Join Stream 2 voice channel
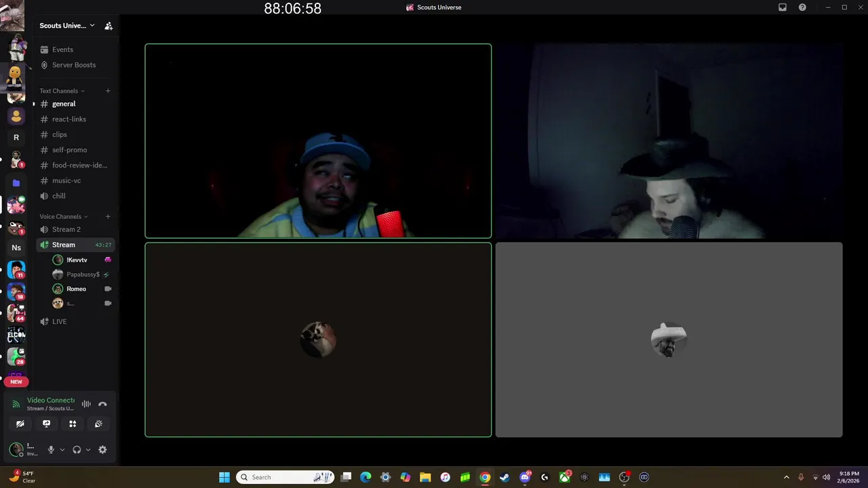 click(75, 229)
